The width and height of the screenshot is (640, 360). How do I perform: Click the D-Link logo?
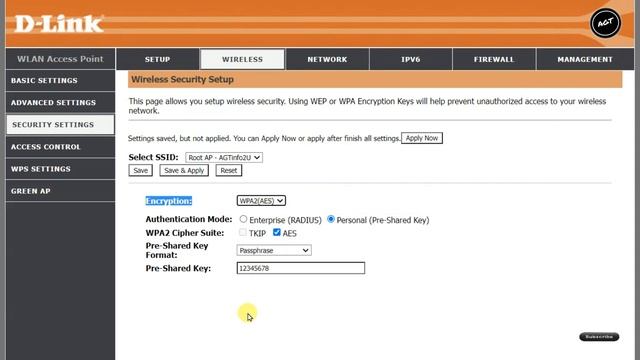pyautogui.click(x=58, y=24)
